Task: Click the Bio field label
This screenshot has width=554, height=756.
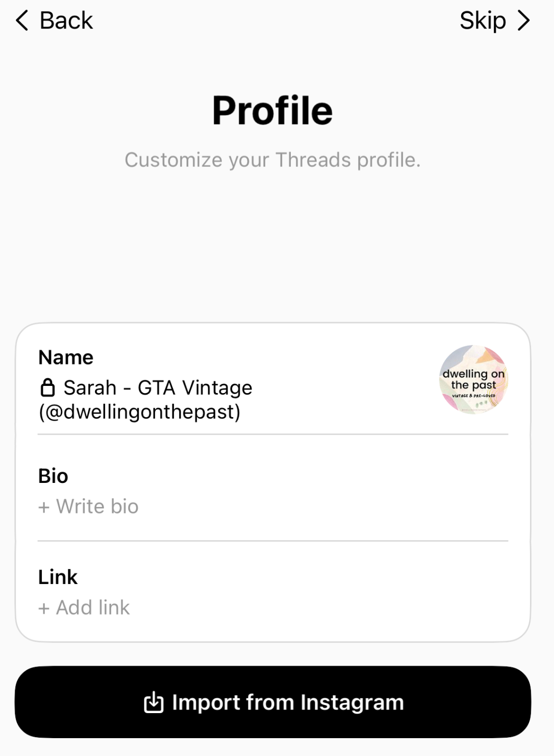Action: [x=53, y=476]
